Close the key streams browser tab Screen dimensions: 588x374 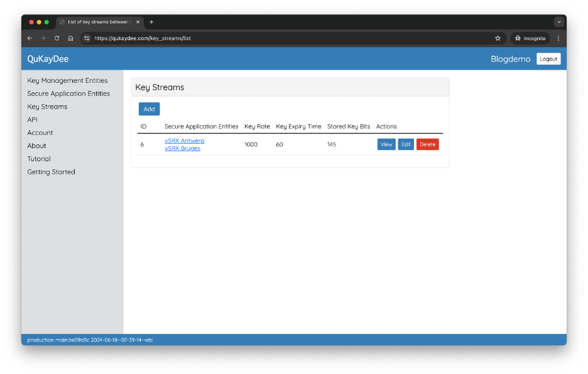[138, 22]
